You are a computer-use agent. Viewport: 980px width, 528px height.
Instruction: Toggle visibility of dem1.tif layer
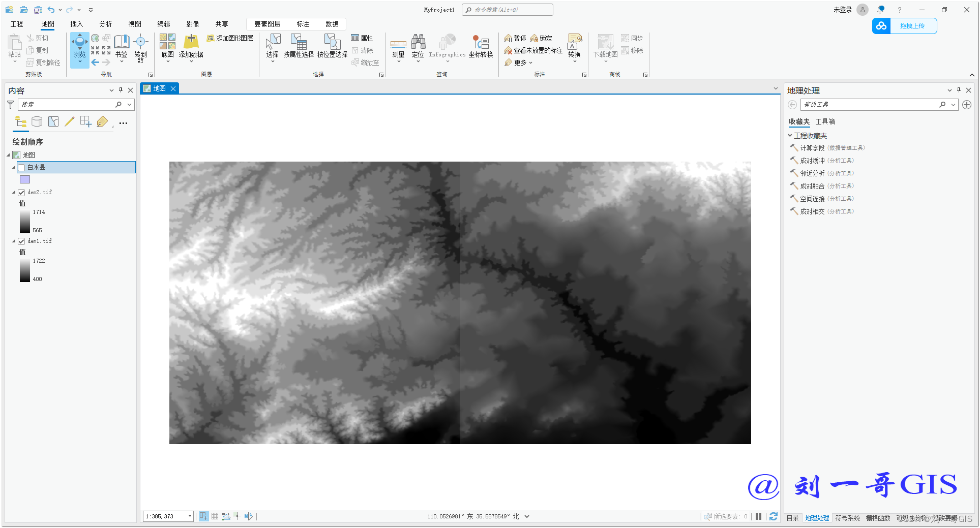(21, 241)
